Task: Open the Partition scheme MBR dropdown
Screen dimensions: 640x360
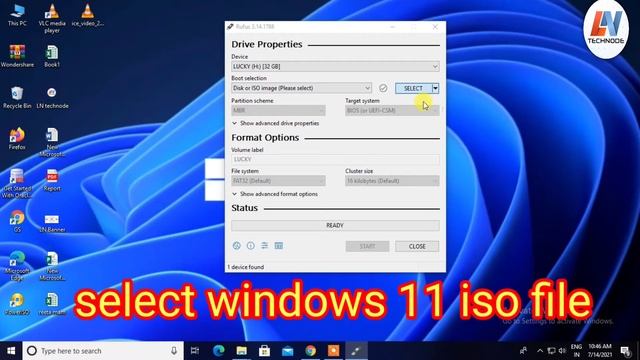Action: [x=278, y=110]
